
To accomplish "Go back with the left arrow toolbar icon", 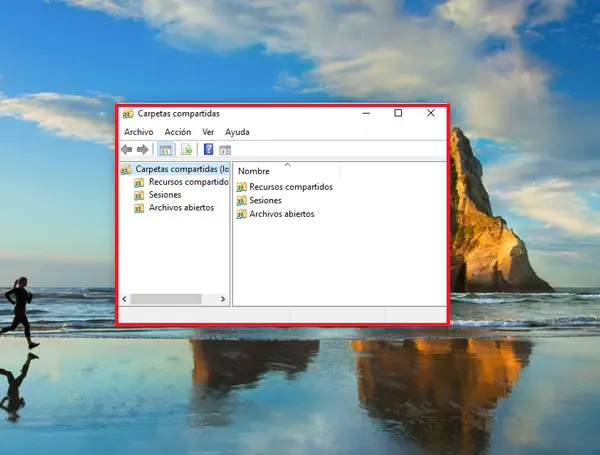I will tap(126, 150).
